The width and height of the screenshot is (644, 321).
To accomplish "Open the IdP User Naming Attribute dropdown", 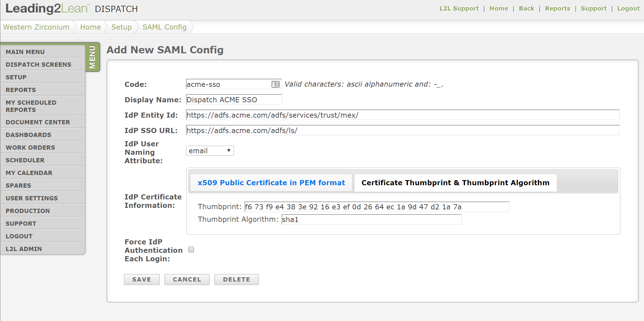I will (x=210, y=151).
